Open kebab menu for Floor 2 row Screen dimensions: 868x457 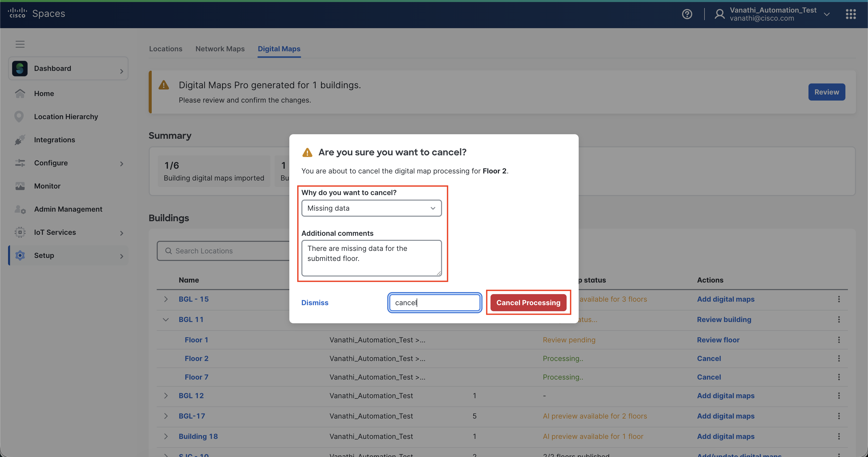tap(839, 358)
